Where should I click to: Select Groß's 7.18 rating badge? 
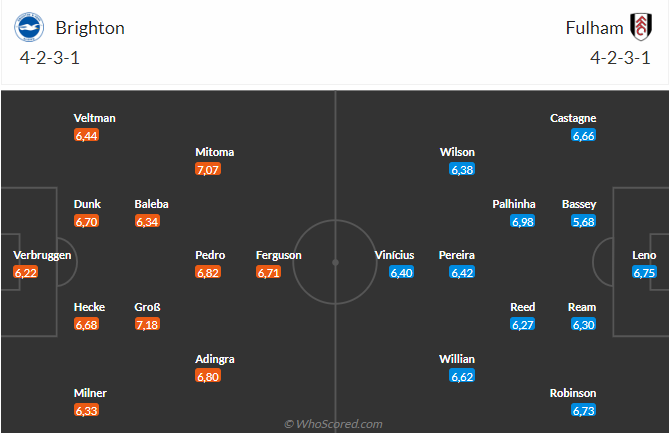point(147,324)
